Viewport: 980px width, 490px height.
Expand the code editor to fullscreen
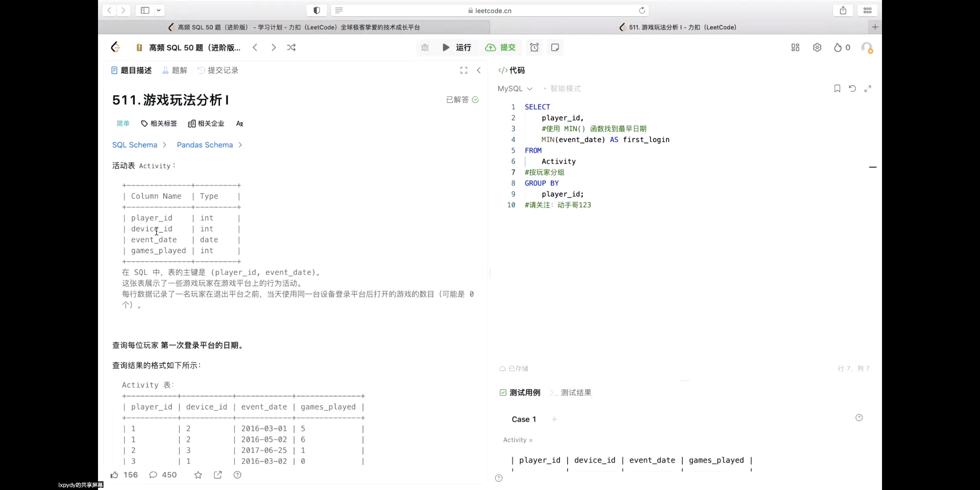coord(868,88)
